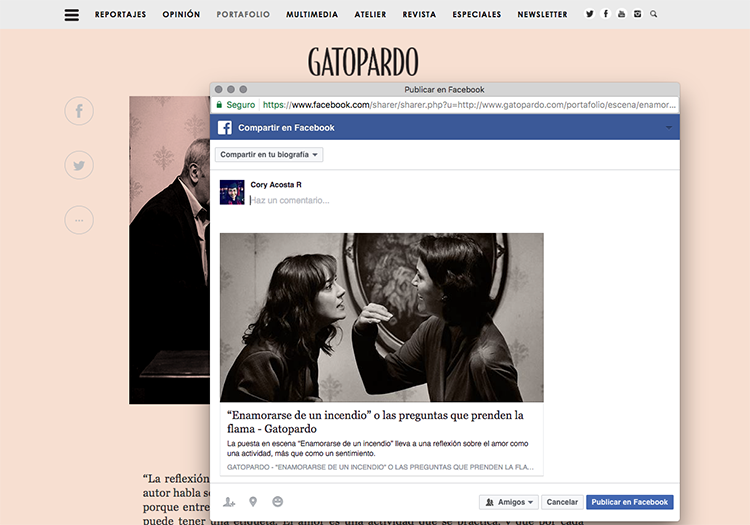This screenshot has height=525, width=750.
Task: Share via the round Facebook icon on left sidebar
Action: [79, 111]
